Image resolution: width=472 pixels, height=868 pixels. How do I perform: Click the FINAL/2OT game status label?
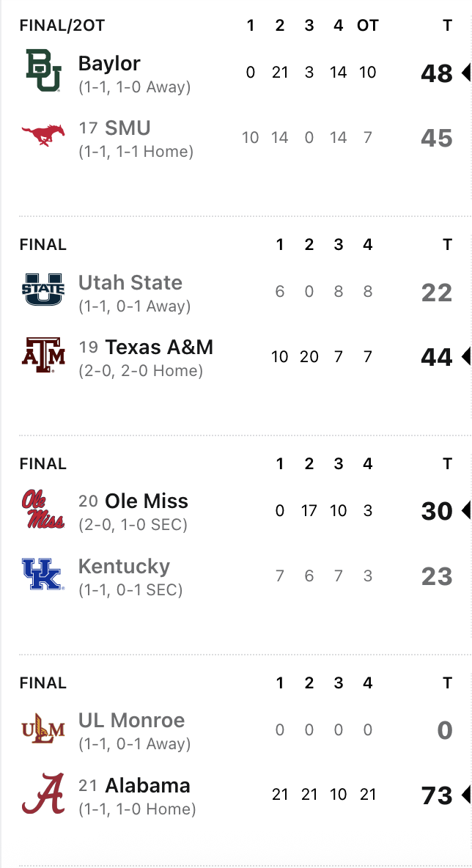62,26
